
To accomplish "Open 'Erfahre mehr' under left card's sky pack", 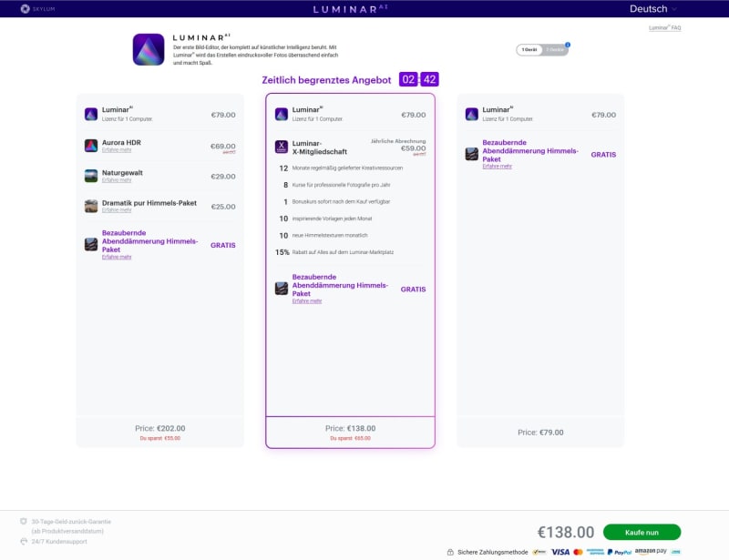I will coord(117,257).
